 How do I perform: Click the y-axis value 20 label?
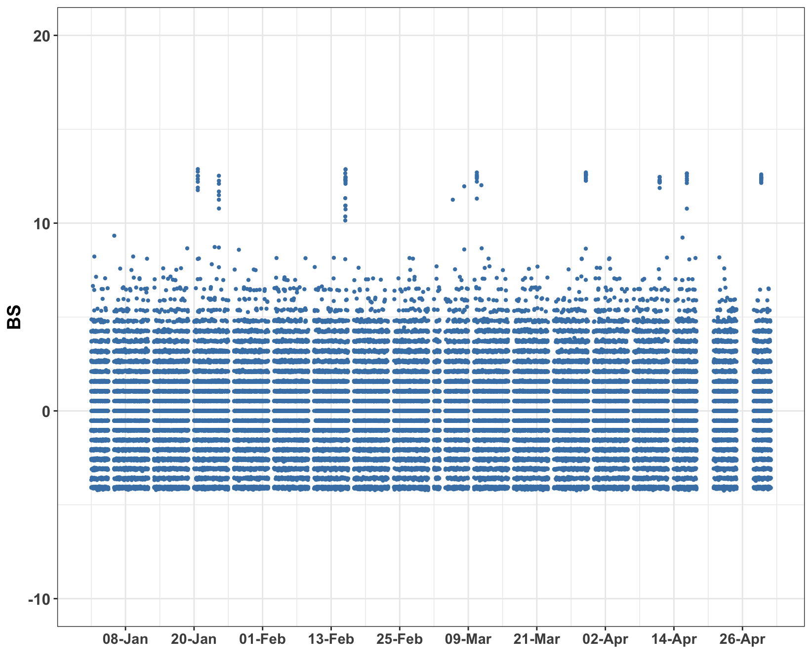[43, 36]
